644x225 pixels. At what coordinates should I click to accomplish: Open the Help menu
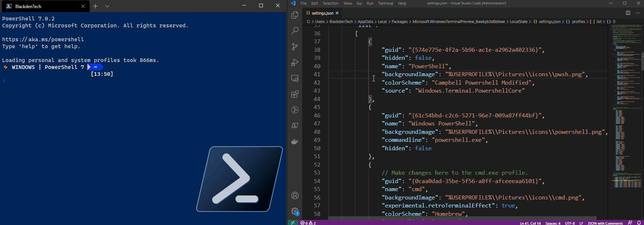pyautogui.click(x=402, y=3)
